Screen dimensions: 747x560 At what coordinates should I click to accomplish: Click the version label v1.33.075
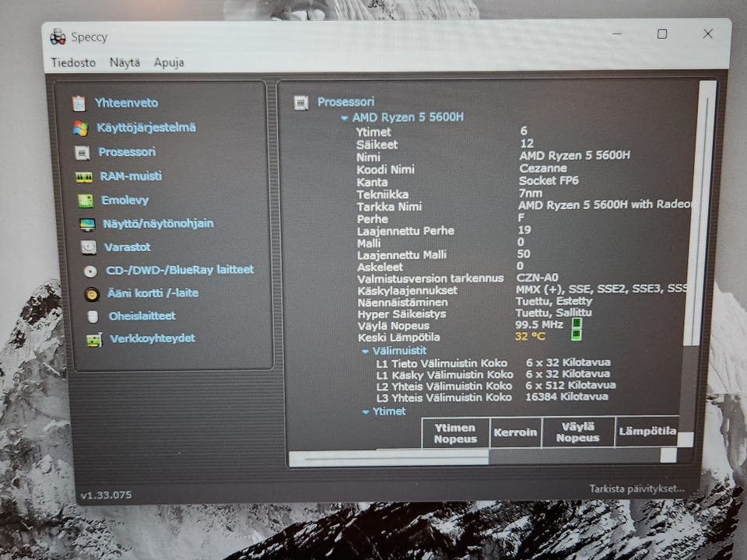106,495
